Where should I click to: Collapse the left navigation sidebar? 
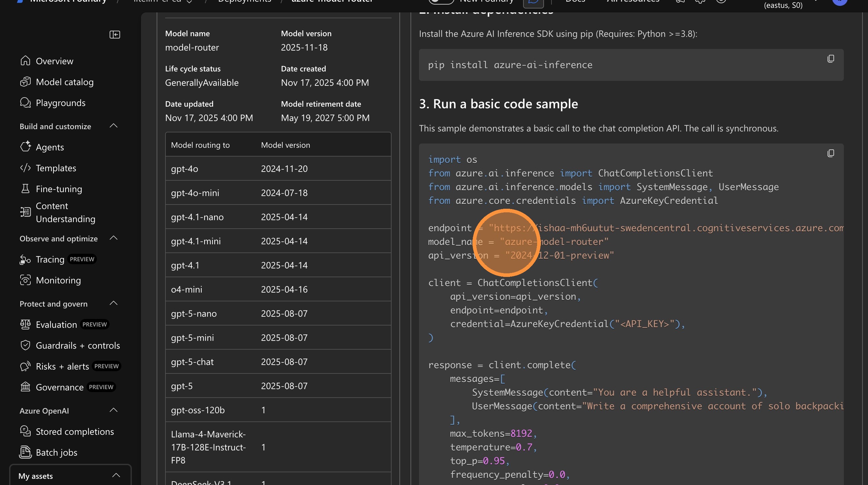click(115, 35)
